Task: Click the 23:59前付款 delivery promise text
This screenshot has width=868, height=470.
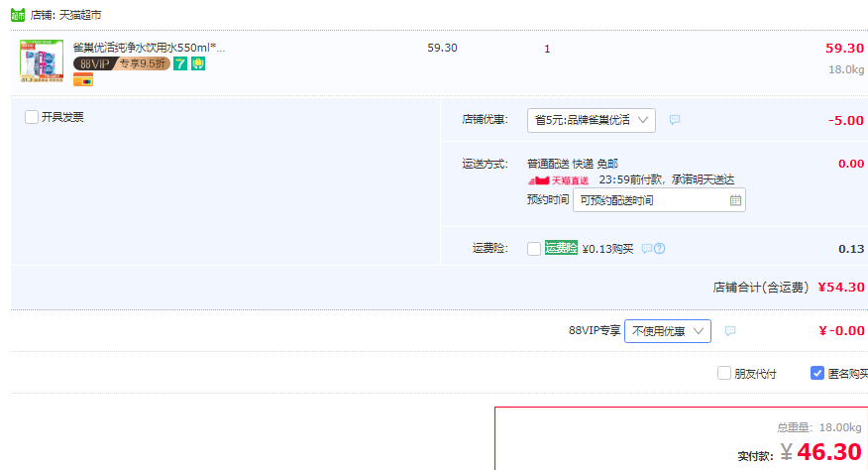Action: coord(667,179)
